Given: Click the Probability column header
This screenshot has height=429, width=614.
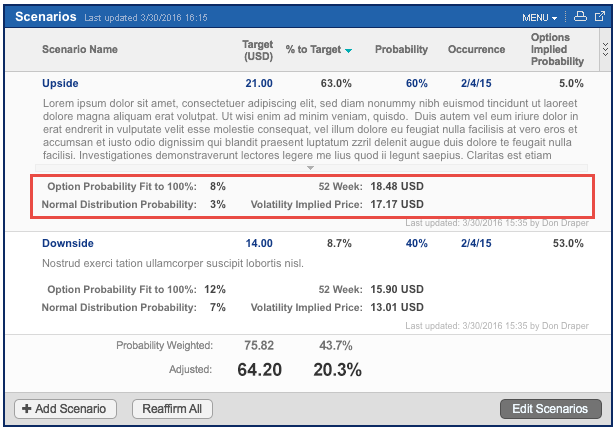Looking at the screenshot, I should point(401,49).
